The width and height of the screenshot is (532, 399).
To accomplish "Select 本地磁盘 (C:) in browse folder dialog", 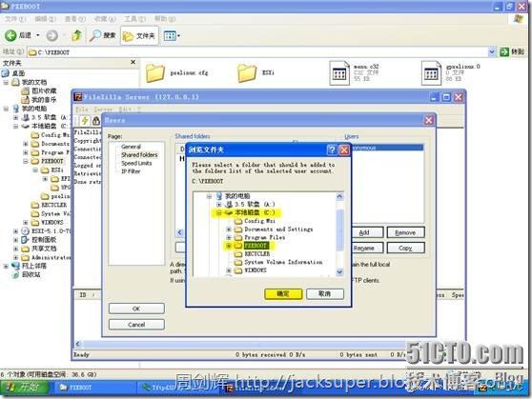I will tap(256, 212).
